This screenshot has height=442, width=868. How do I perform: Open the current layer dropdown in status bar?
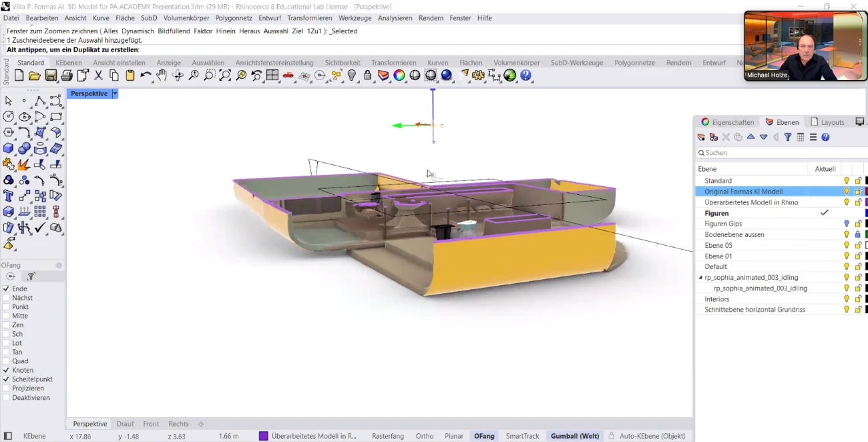coord(308,436)
